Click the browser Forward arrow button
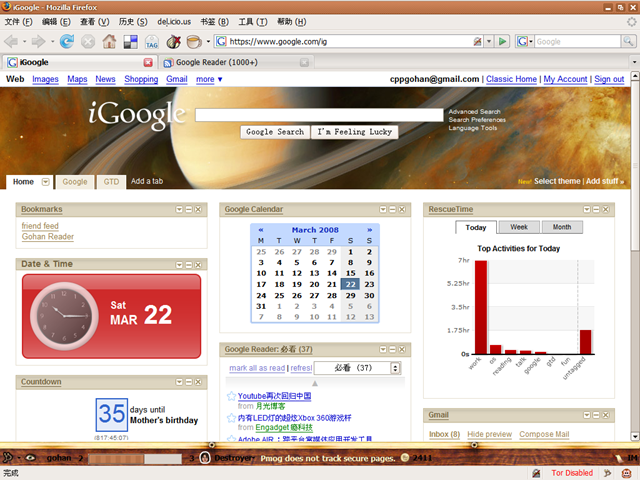The image size is (640, 480). click(38, 41)
